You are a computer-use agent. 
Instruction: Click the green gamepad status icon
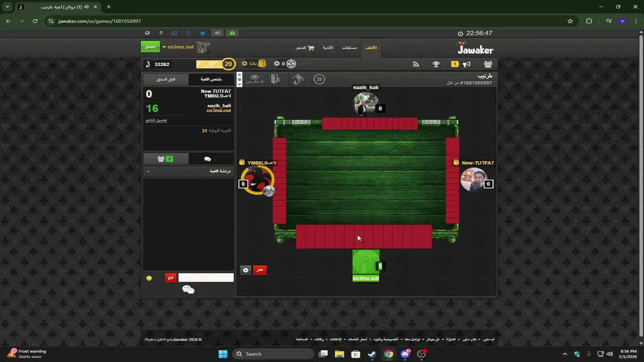click(232, 33)
